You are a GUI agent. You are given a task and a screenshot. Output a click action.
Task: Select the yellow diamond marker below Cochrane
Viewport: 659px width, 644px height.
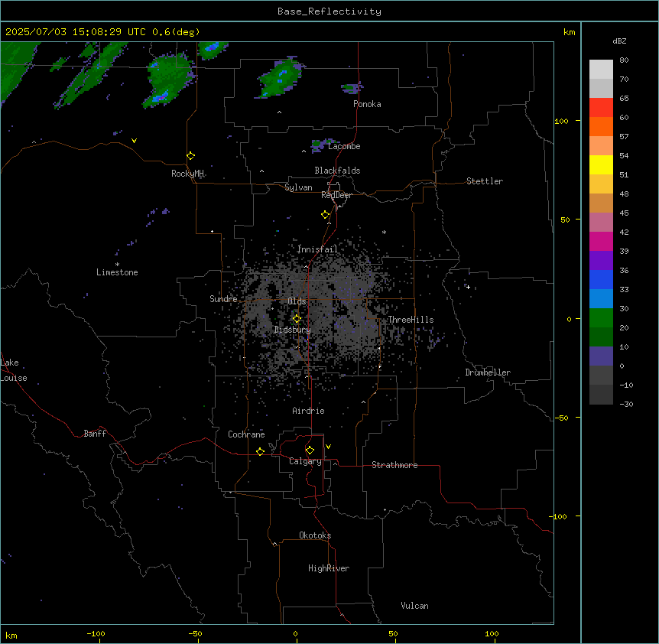[260, 451]
